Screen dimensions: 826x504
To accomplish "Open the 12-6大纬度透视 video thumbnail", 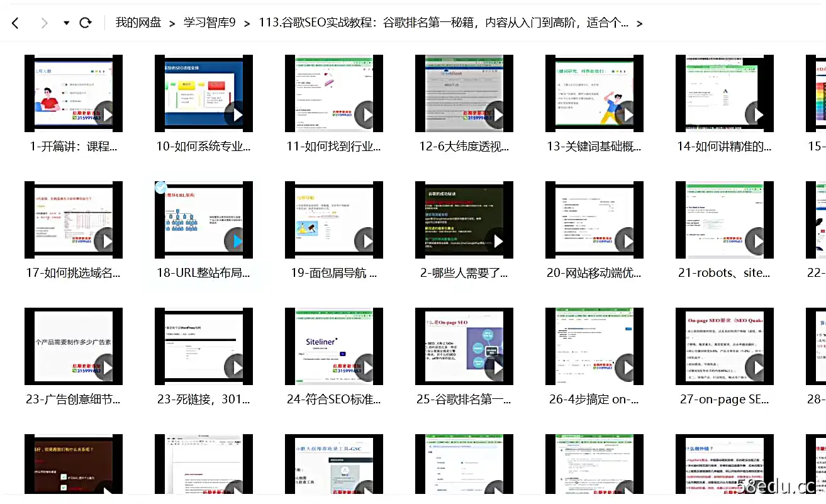I will pyautogui.click(x=464, y=93).
